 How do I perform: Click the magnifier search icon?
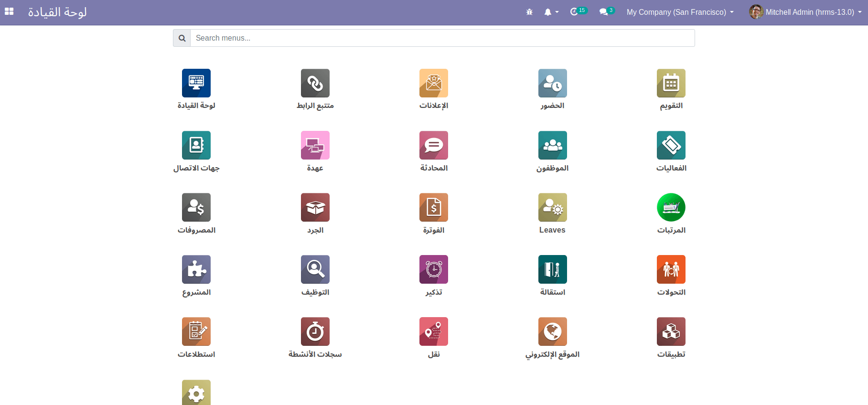pyautogui.click(x=182, y=38)
